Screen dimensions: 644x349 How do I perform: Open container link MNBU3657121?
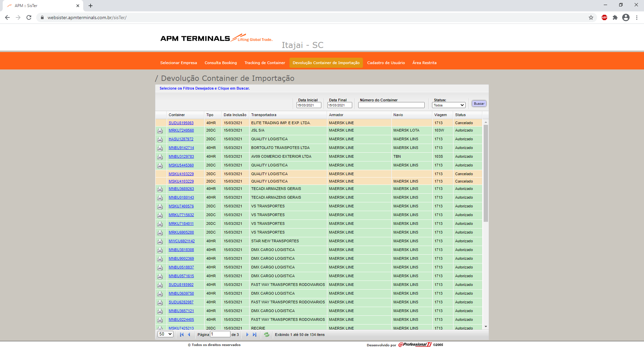(x=181, y=311)
